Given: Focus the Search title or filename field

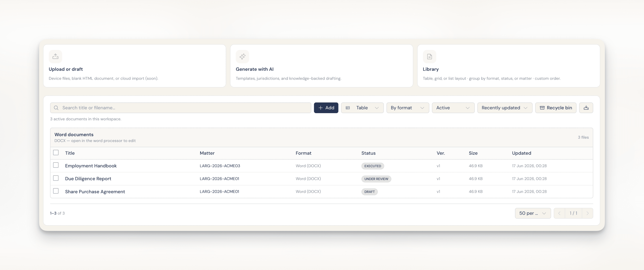Looking at the screenshot, I should tap(180, 108).
